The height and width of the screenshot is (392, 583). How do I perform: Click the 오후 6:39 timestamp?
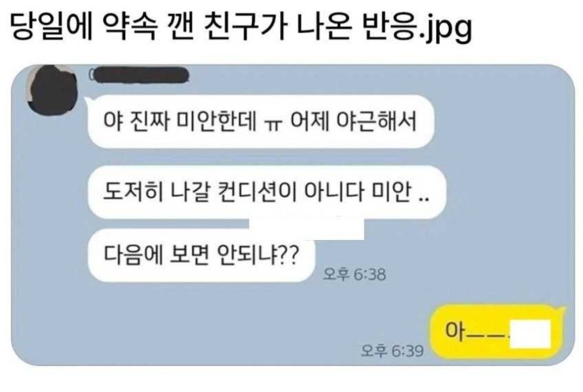click(392, 350)
